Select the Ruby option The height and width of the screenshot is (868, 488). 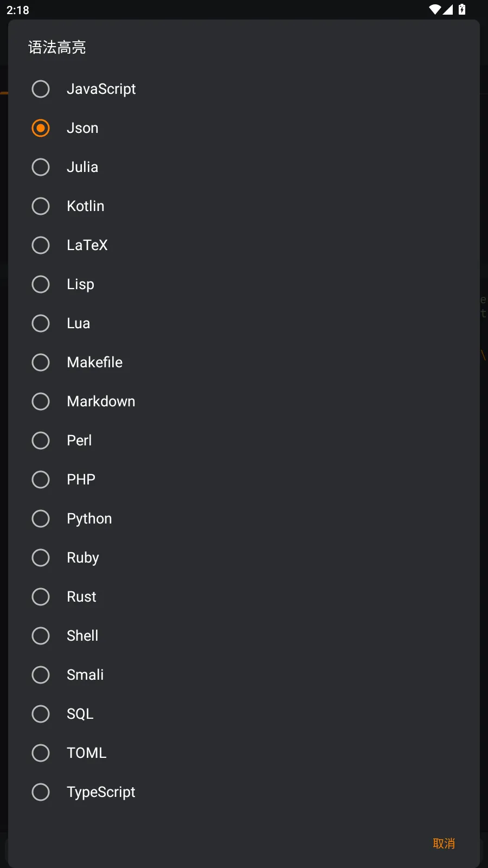pyautogui.click(x=41, y=558)
